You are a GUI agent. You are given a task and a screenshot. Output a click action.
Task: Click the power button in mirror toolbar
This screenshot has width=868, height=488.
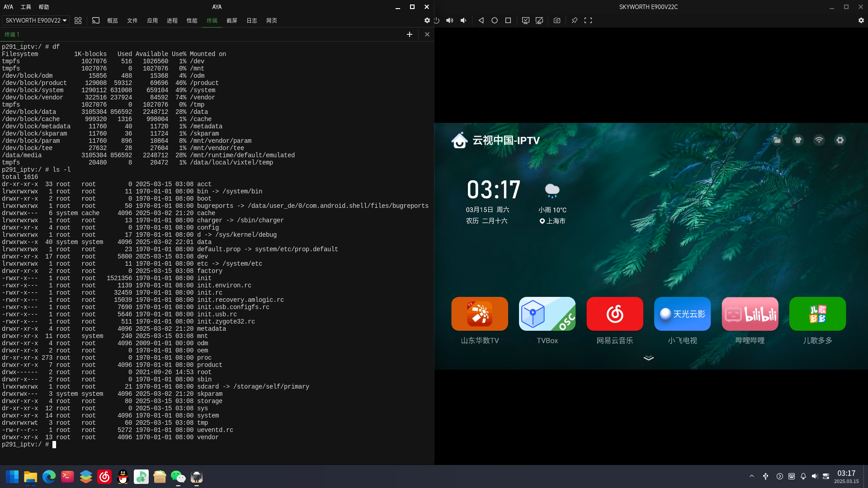[x=436, y=20]
